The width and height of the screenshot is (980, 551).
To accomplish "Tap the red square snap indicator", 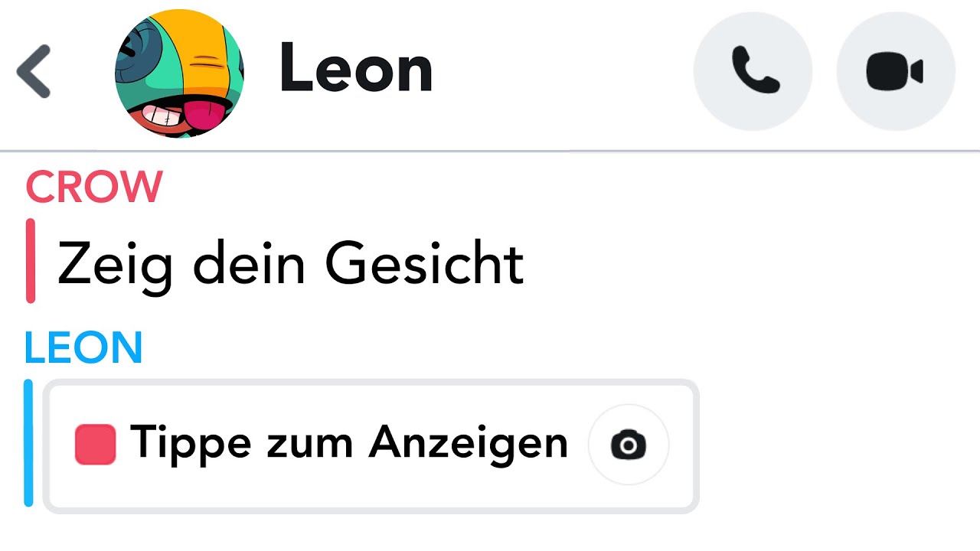I will 96,445.
